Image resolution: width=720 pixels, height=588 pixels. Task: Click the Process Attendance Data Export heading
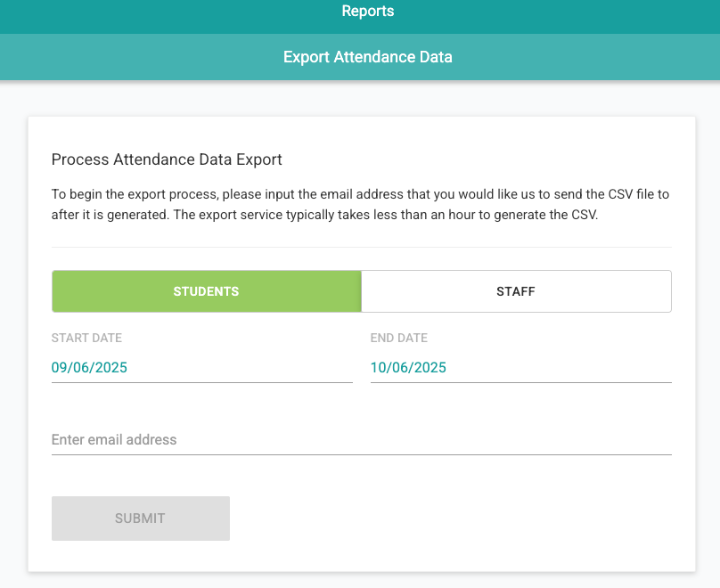[167, 160]
